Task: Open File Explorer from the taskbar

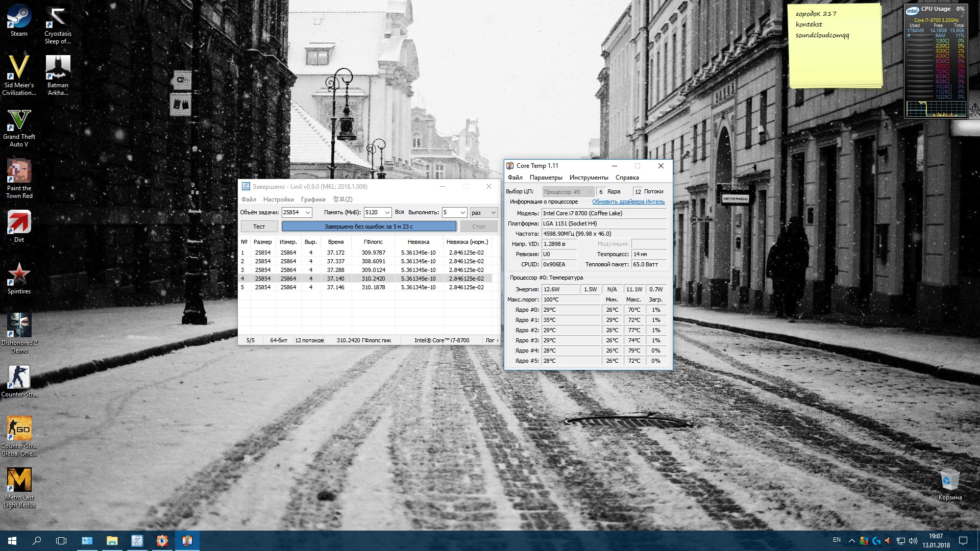Action: click(x=112, y=541)
